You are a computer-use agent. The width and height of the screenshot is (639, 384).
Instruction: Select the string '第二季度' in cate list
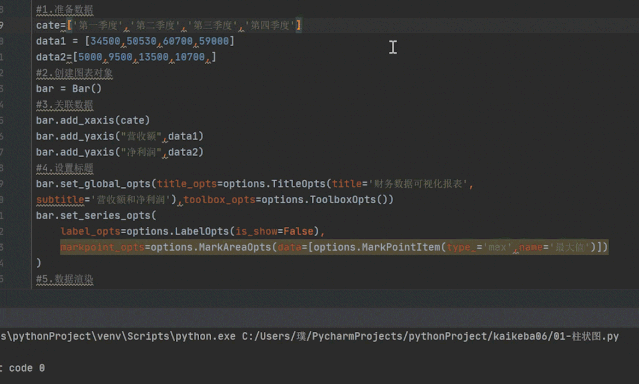point(155,25)
